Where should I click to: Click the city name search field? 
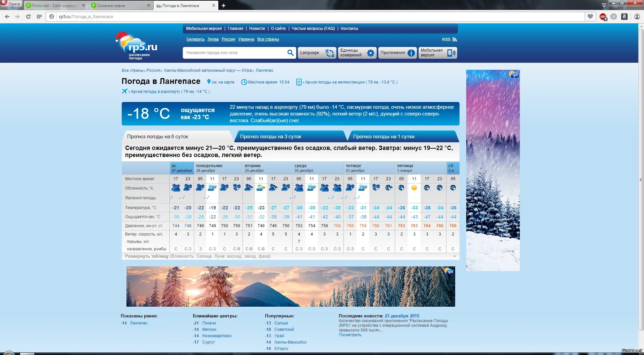tap(235, 53)
